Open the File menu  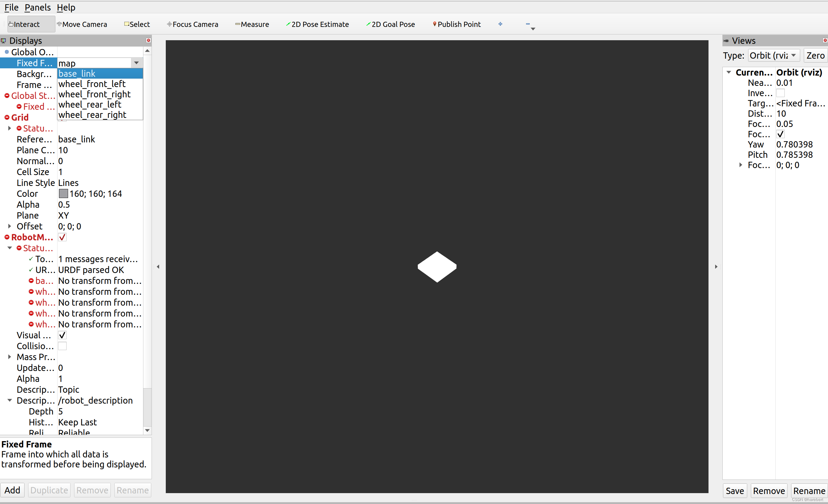coord(11,7)
